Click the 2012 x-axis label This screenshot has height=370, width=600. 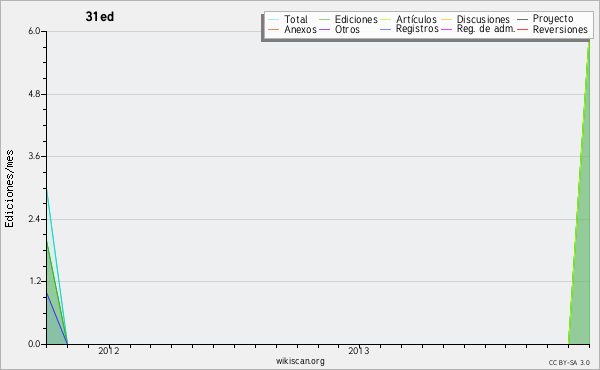tap(109, 350)
